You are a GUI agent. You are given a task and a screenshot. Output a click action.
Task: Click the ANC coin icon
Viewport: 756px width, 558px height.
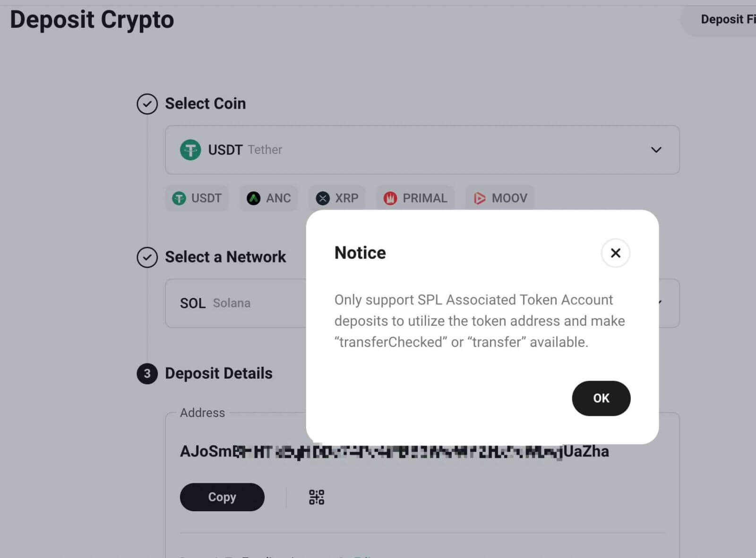[x=253, y=198]
